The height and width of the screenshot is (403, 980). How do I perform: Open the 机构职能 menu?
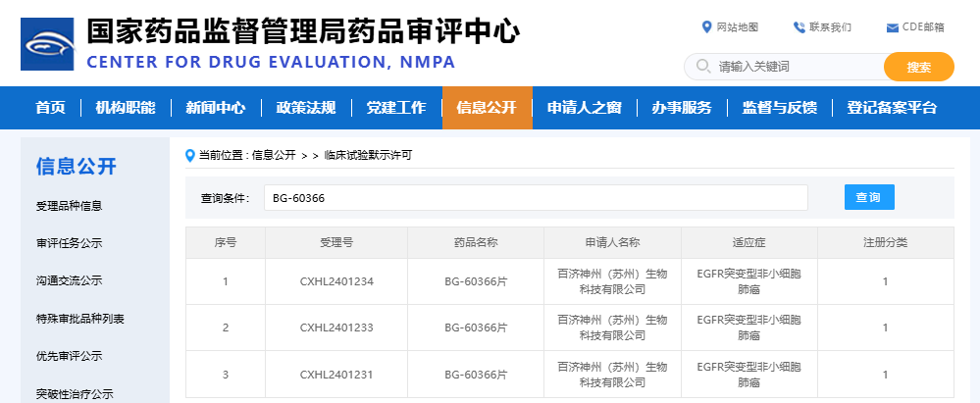(x=126, y=108)
